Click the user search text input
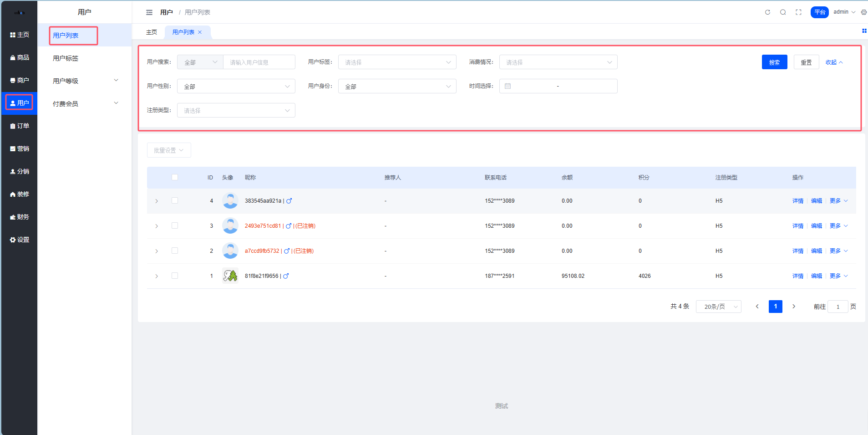The width and height of the screenshot is (868, 435). [259, 62]
